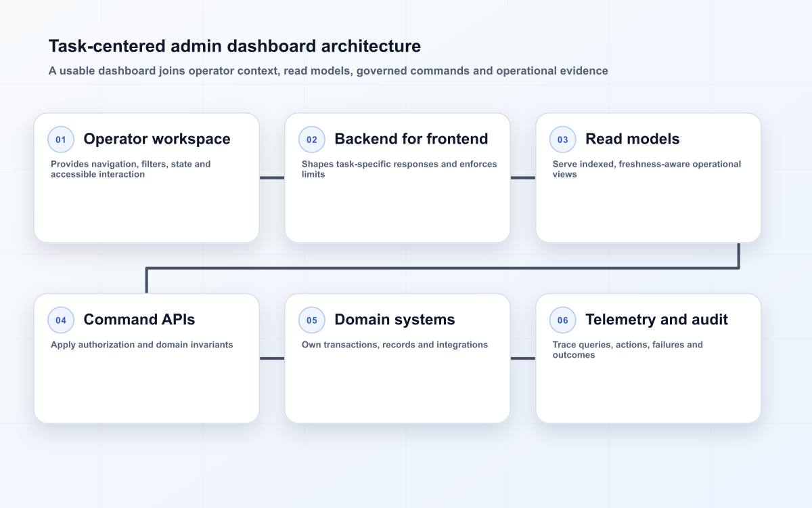Image resolution: width=812 pixels, height=508 pixels.
Task: Click 'Shapes task-specific responses' description
Action: pyautogui.click(x=399, y=169)
